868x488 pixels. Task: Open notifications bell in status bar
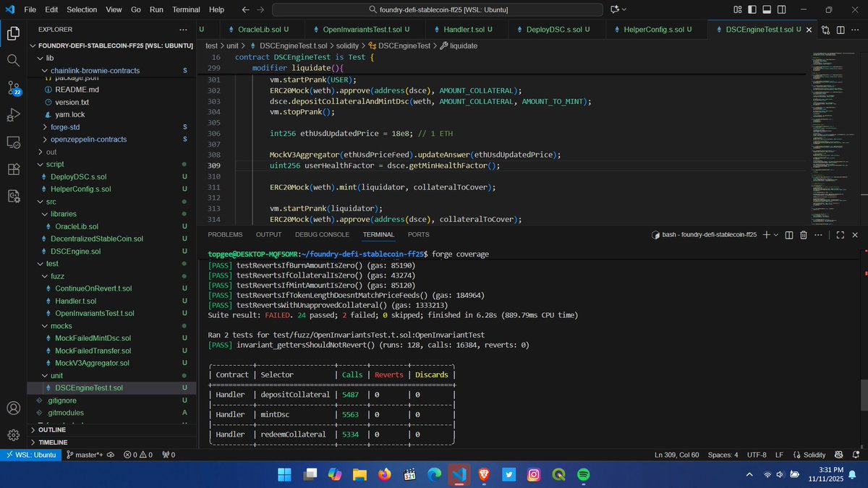(x=856, y=455)
